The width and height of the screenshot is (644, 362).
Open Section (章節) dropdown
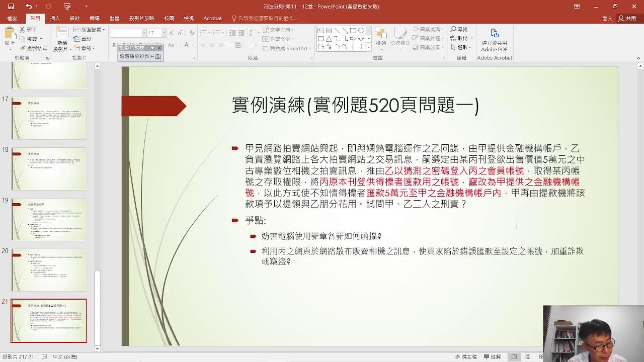coord(85,48)
